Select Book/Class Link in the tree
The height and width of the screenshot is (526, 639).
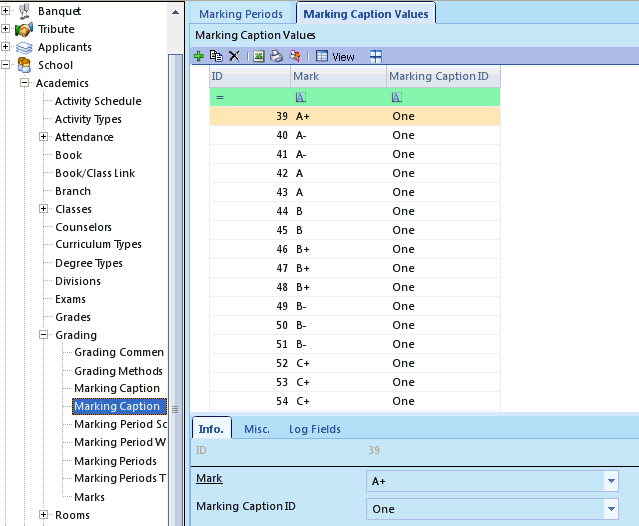[95, 173]
